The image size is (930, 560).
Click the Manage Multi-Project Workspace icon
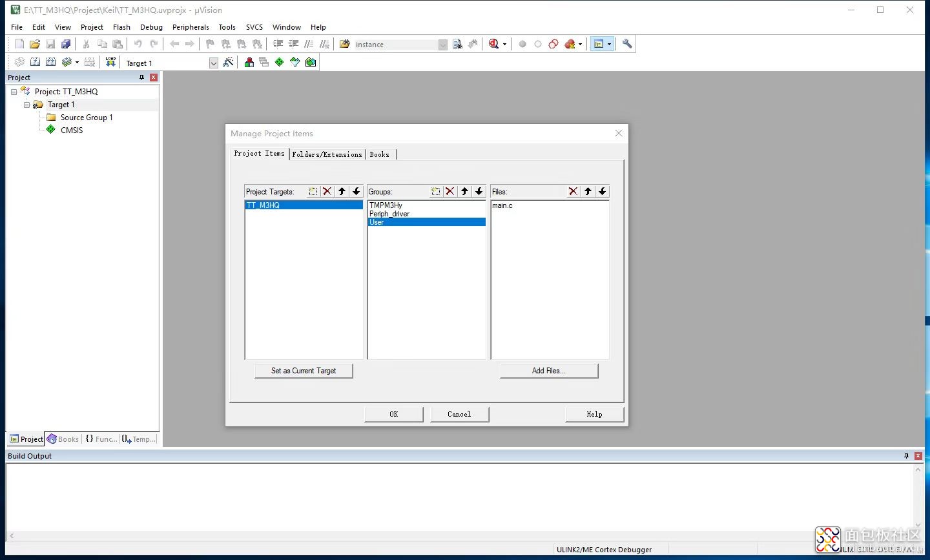(263, 62)
